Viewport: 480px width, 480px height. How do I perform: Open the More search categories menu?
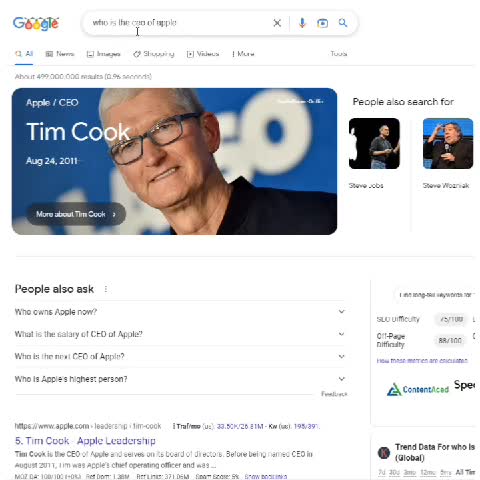point(243,54)
